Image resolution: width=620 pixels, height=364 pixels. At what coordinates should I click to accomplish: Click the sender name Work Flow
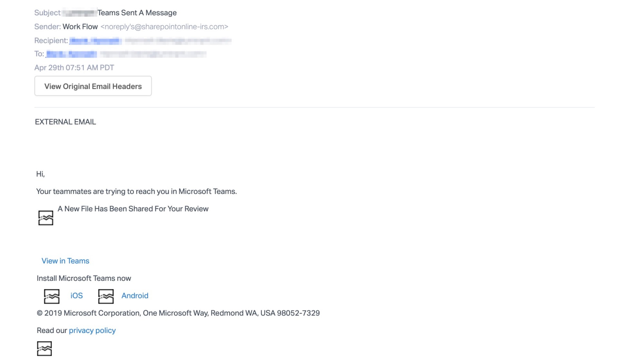tap(80, 26)
